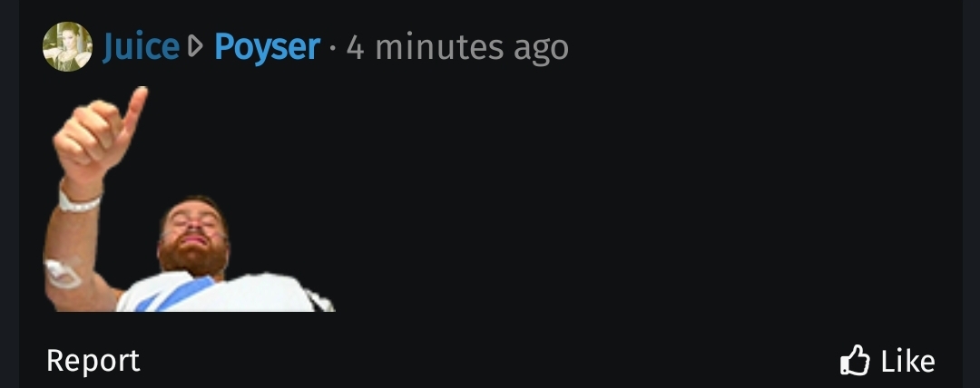Like the post using the Like label
Screen dimensions: 980x388
(x=907, y=361)
